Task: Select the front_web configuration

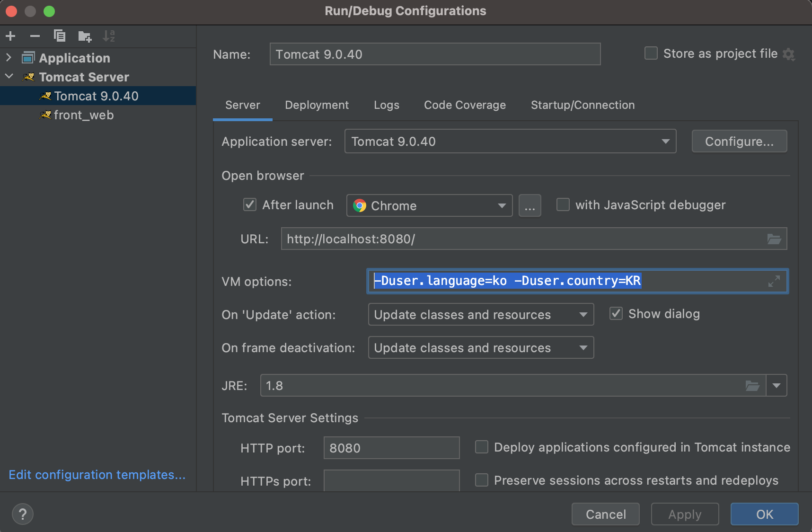Action: click(x=98, y=115)
